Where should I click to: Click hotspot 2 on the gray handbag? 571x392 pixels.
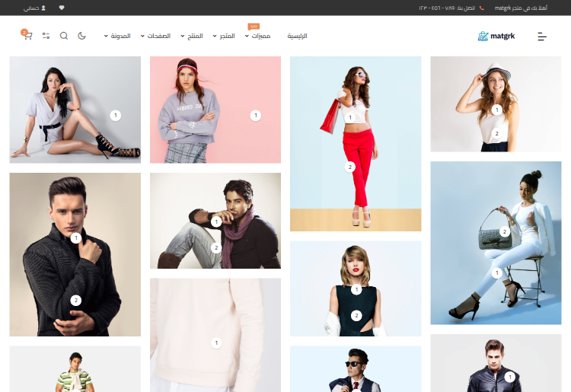(x=504, y=231)
